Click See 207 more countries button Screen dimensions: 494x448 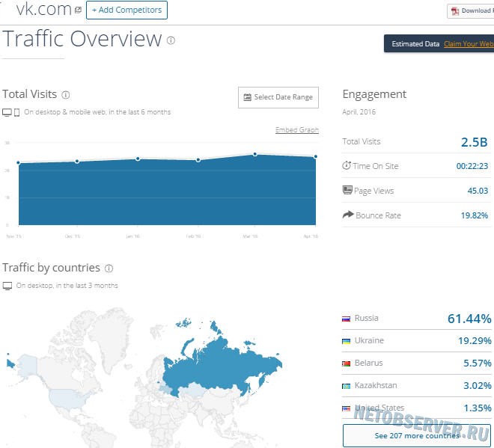coord(416,436)
